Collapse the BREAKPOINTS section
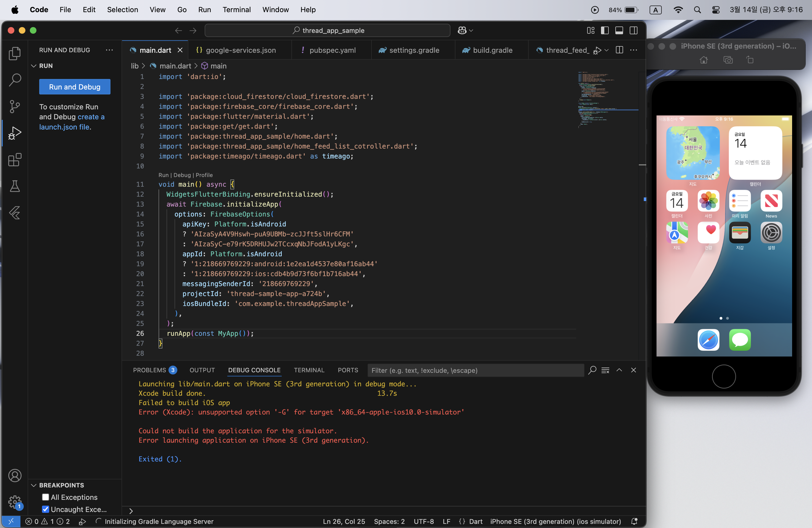 tap(34, 485)
